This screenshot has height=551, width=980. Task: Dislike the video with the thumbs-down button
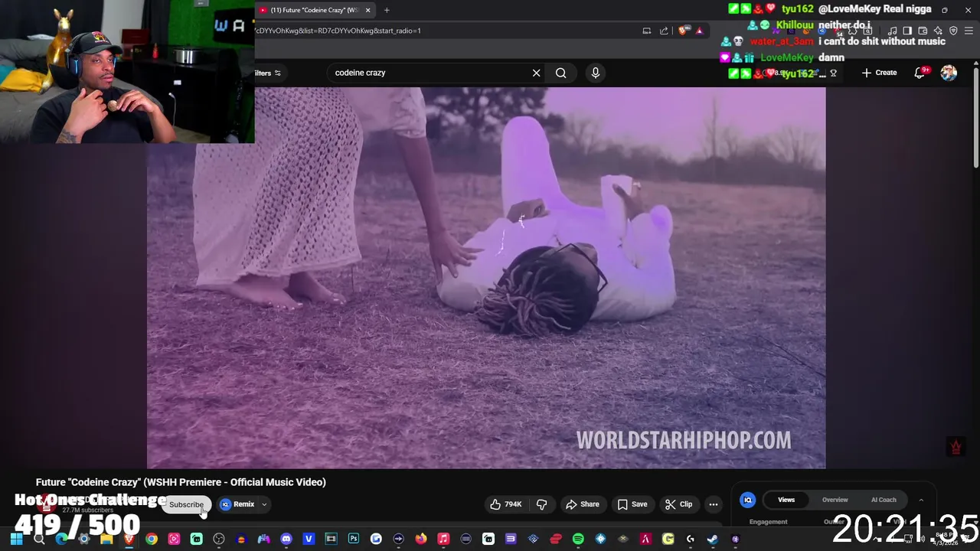[541, 504]
